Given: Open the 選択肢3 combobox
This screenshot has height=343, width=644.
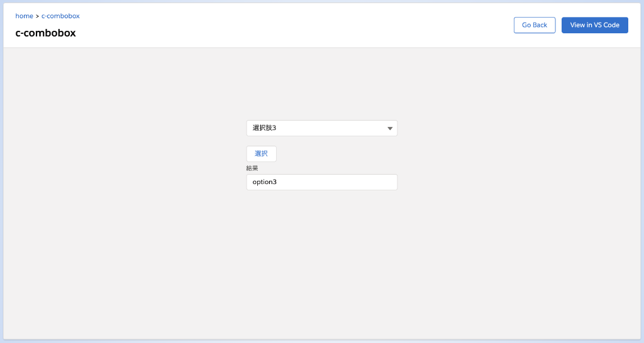Looking at the screenshot, I should tap(321, 128).
